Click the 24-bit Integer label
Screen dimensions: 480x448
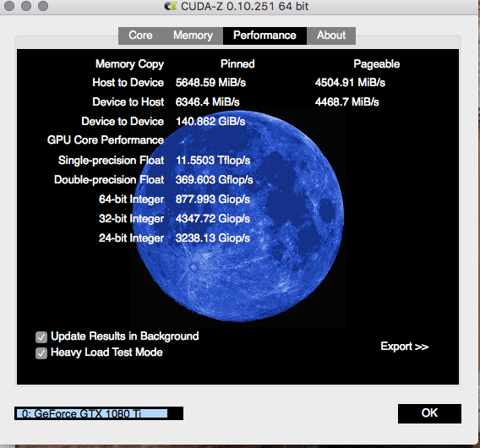coord(131,238)
